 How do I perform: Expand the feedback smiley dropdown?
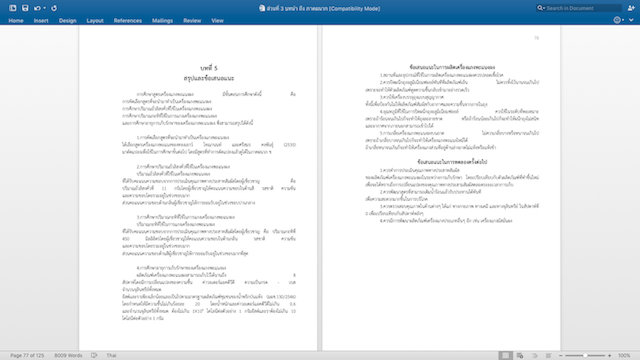(x=623, y=20)
